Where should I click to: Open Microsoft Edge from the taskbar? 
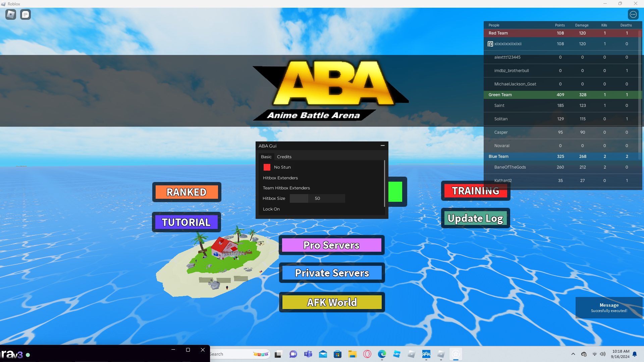(382, 354)
